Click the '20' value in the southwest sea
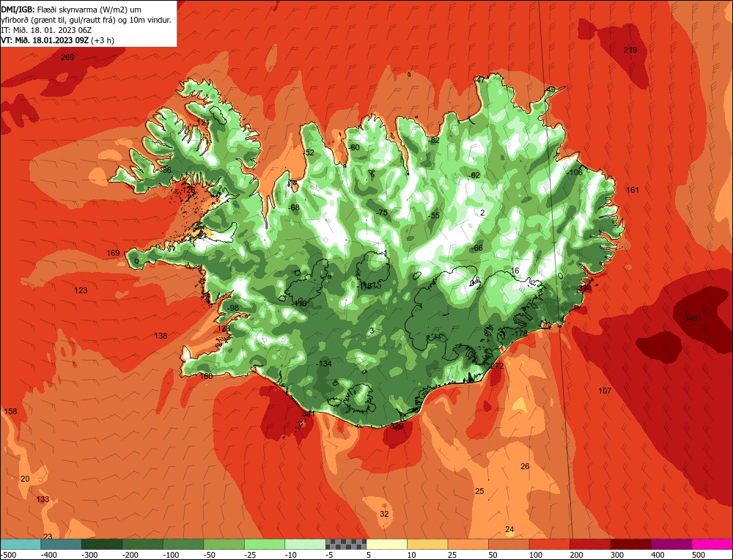Image resolution: width=733 pixels, height=560 pixels. [25, 479]
